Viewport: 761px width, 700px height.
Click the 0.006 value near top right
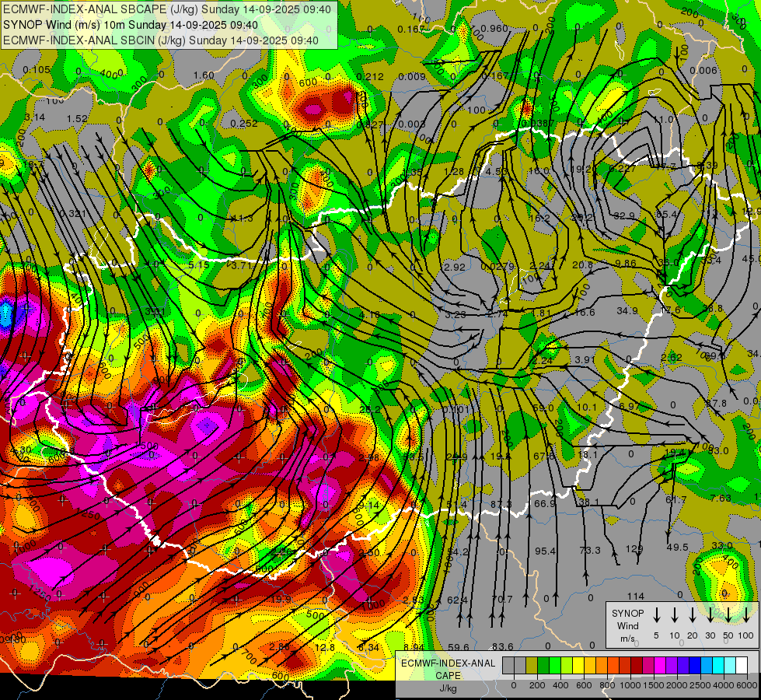703,71
